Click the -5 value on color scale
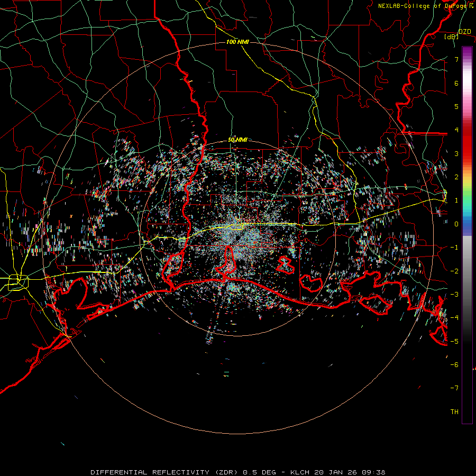 point(454,341)
